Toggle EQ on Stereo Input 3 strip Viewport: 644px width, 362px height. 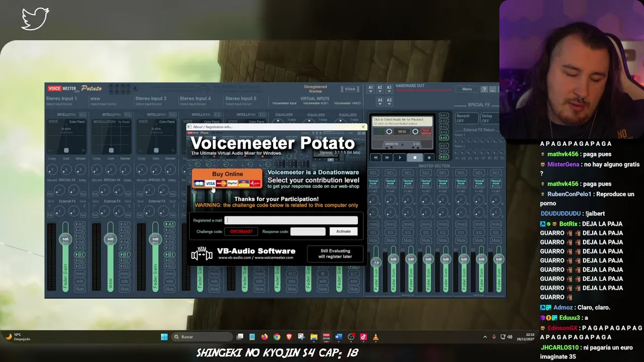pos(173,115)
